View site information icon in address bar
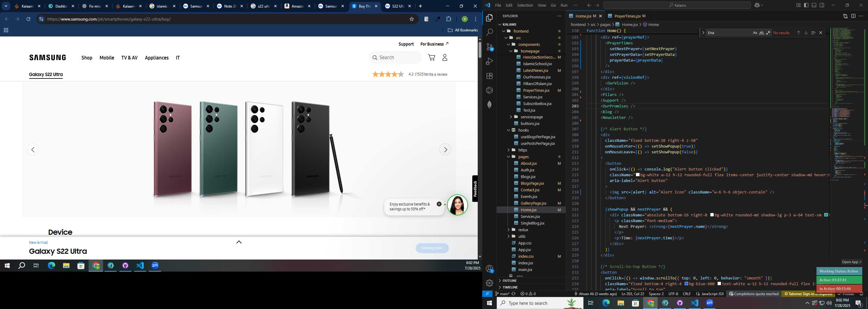Image resolution: width=868 pixels, height=309 pixels. click(41, 19)
